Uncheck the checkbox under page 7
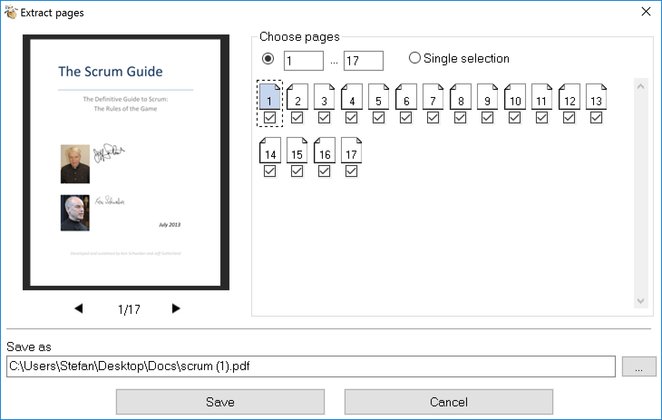Screen dimensions: 662x420 tap(433, 117)
